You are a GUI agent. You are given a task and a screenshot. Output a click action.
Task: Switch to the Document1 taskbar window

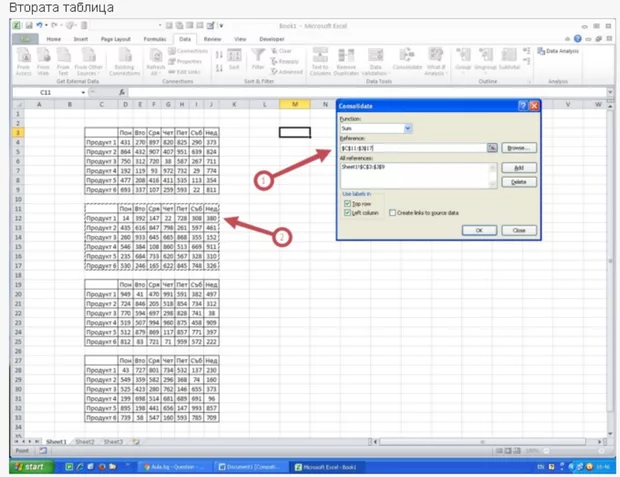[251, 467]
